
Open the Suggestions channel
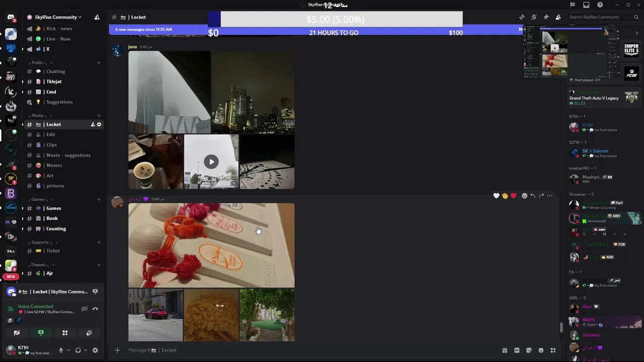[63, 102]
